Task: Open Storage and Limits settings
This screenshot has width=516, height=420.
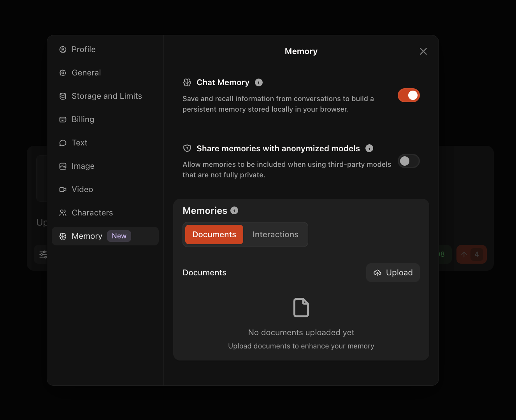Action: click(106, 96)
